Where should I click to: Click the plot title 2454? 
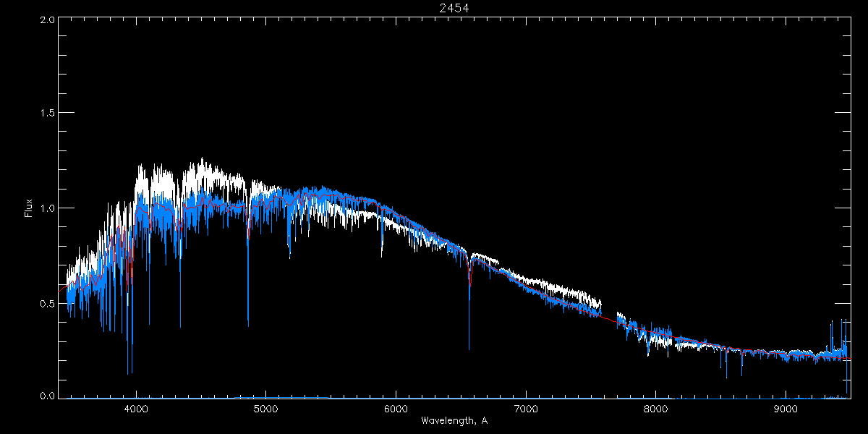tap(454, 8)
